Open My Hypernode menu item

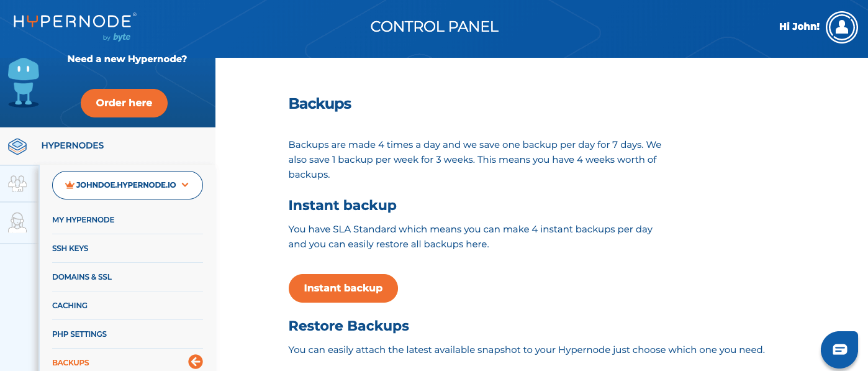pos(83,220)
